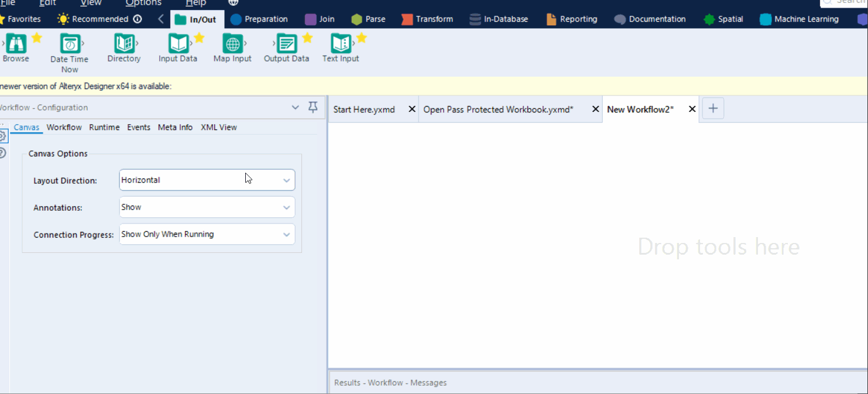Viewport: 868px width, 394px height.
Task: Open the Documentation tool category
Action: [x=650, y=19]
